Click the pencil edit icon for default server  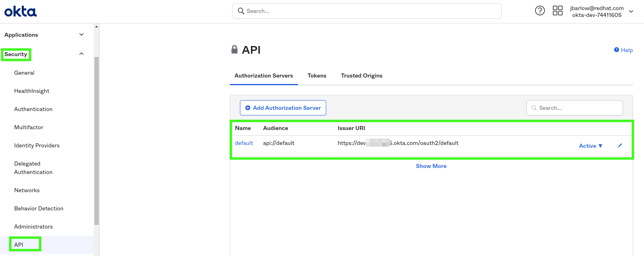pyautogui.click(x=620, y=146)
